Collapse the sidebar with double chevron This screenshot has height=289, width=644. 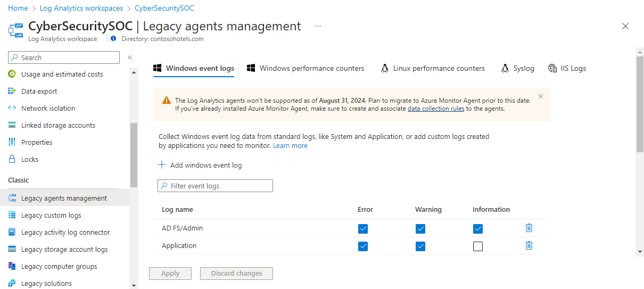tap(129, 57)
